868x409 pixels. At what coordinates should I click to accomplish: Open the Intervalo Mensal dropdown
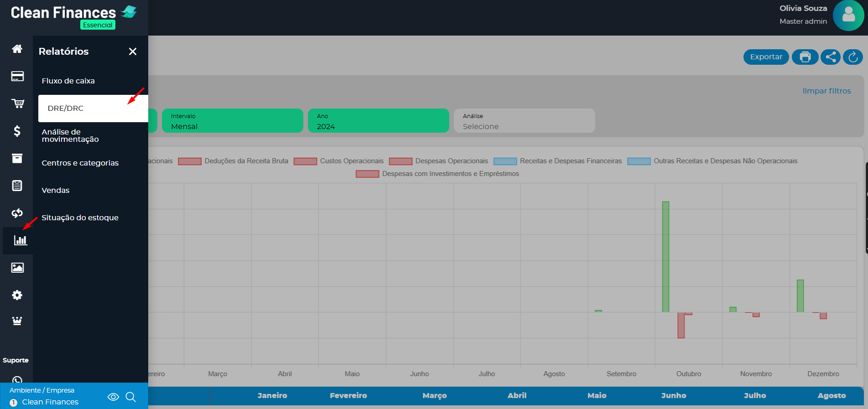(x=233, y=121)
